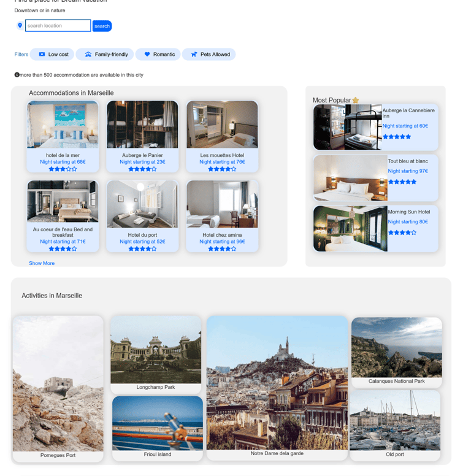
Task: Click 'Night starting at 23€' price
Action: 142,162
